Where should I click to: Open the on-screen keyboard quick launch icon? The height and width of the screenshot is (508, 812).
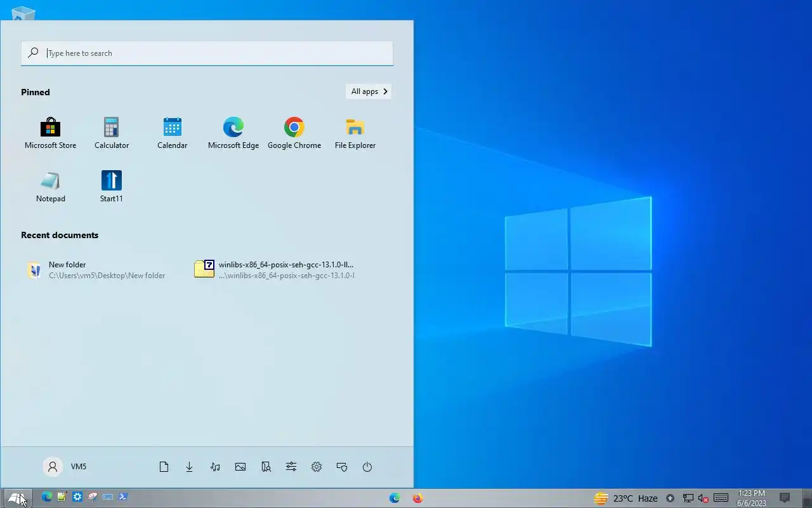point(108,497)
